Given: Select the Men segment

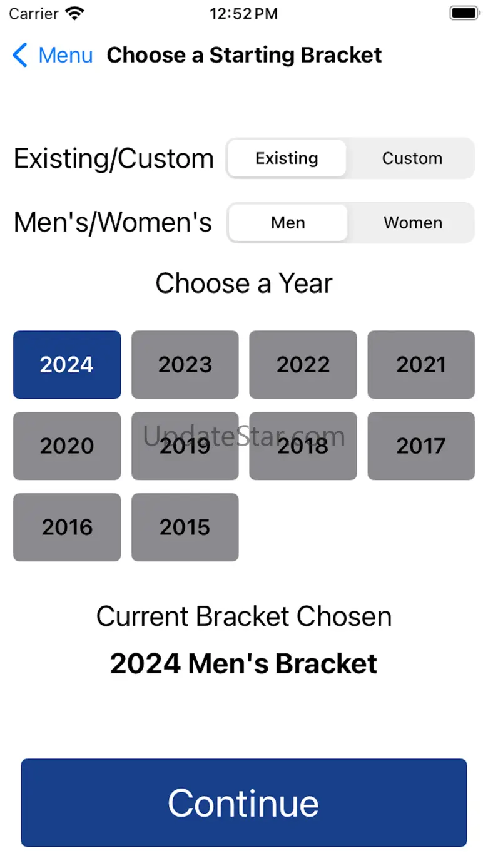Looking at the screenshot, I should pyautogui.click(x=288, y=223).
